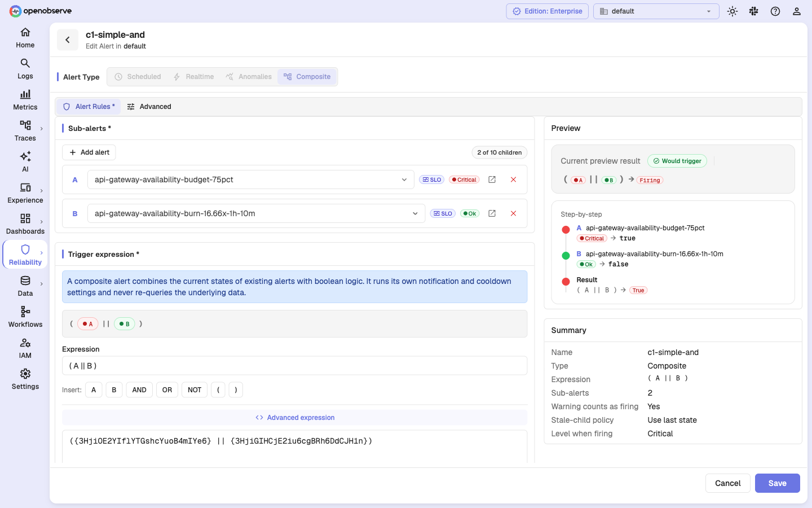
Task: Open the Slack community icon
Action: [x=754, y=11]
